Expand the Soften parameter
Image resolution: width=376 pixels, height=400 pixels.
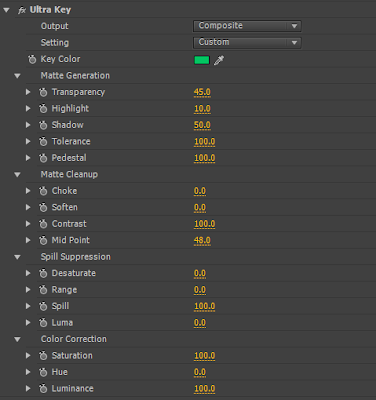pos(28,207)
